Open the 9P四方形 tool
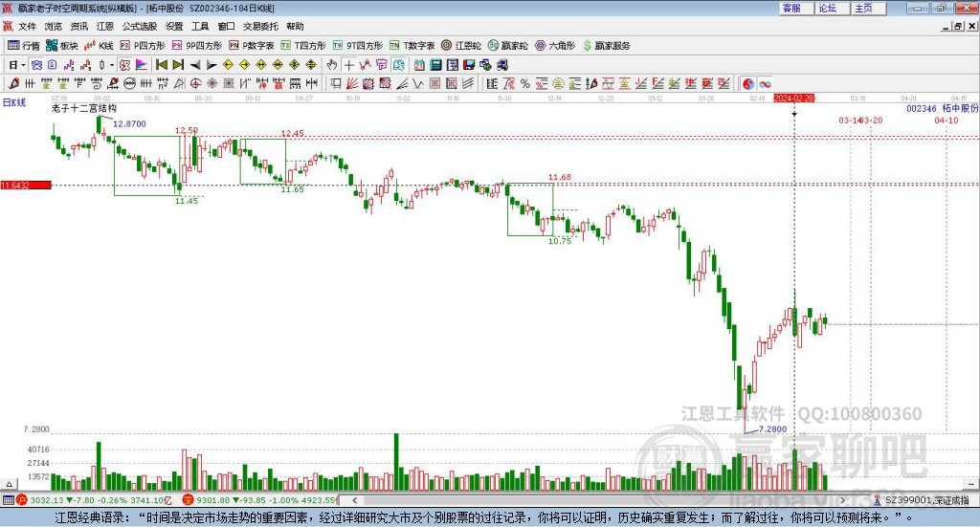The height and width of the screenshot is (527, 980). click(197, 46)
